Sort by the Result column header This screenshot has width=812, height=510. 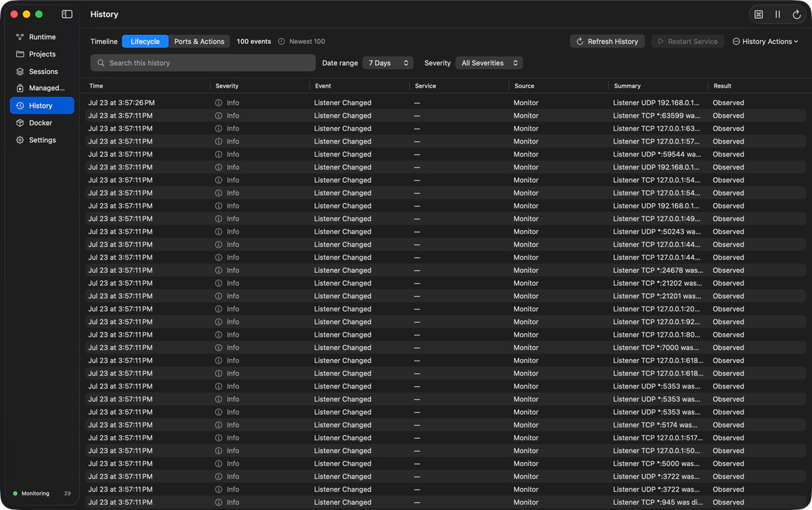(722, 86)
